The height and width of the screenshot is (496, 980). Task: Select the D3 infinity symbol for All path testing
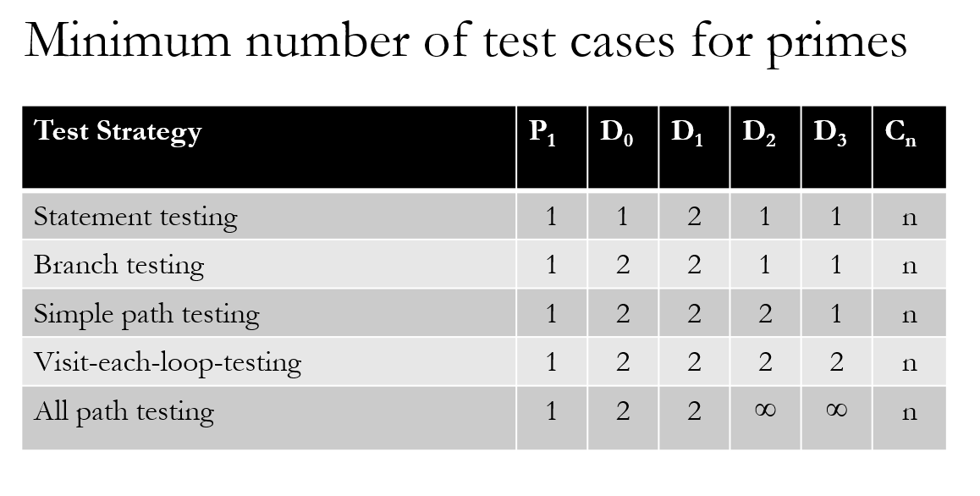(x=836, y=411)
